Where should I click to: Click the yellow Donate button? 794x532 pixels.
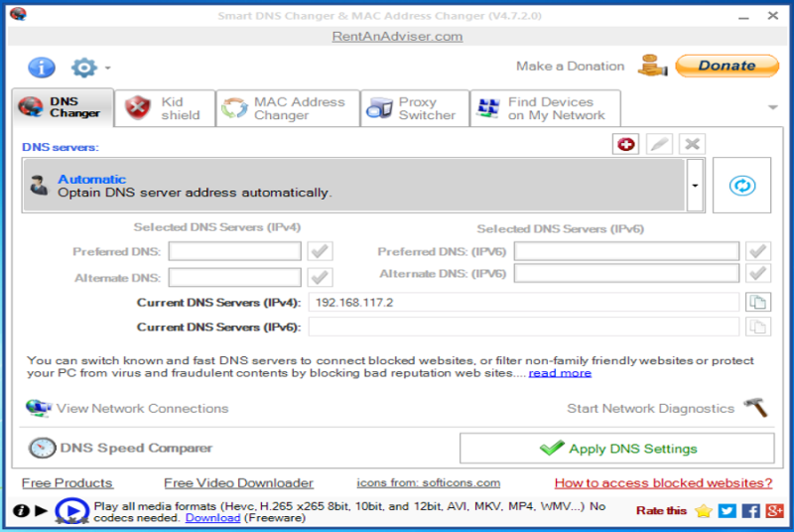[x=727, y=66]
